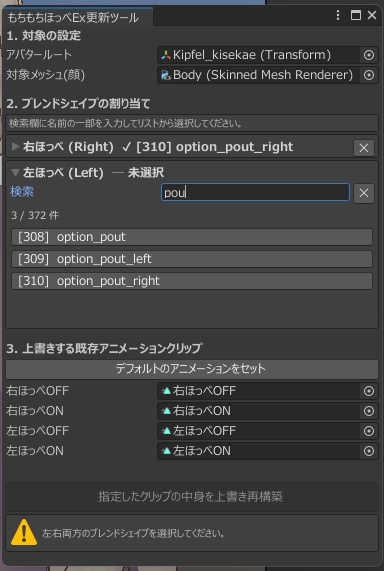This screenshot has height=571, width=384.
Task: Open object picker for アバタールート field
Action: (369, 55)
